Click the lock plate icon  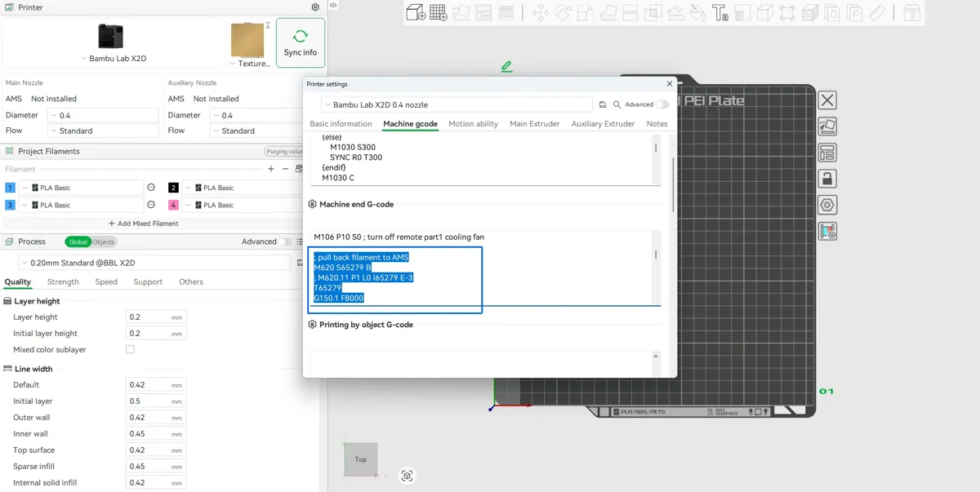coord(827,178)
